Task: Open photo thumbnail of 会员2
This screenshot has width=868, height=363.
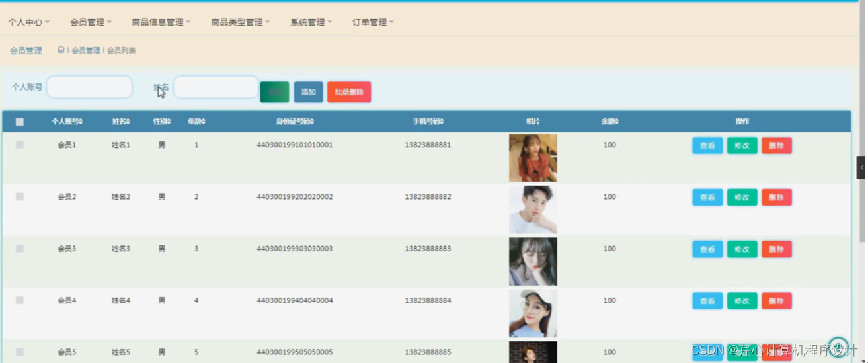Action: tap(533, 210)
